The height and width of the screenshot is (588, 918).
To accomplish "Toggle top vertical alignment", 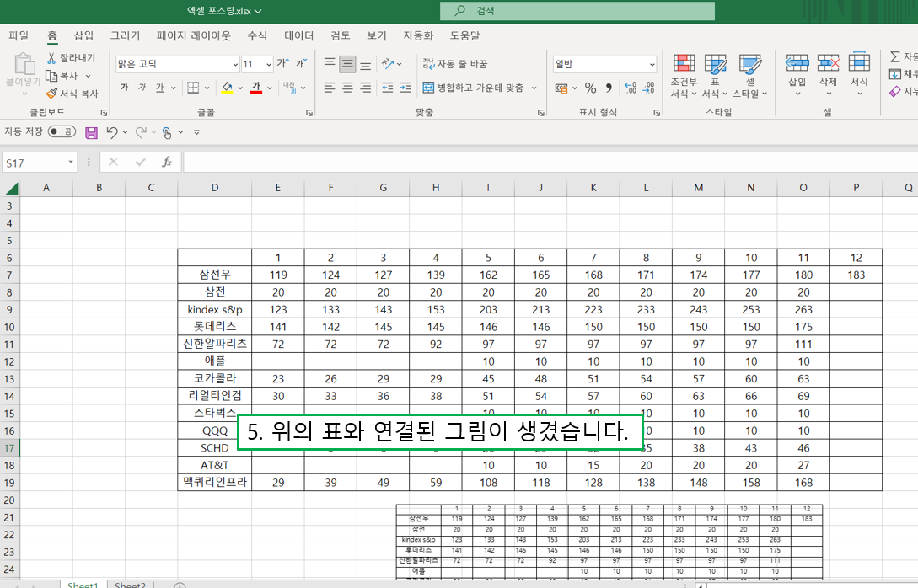I will (330, 63).
